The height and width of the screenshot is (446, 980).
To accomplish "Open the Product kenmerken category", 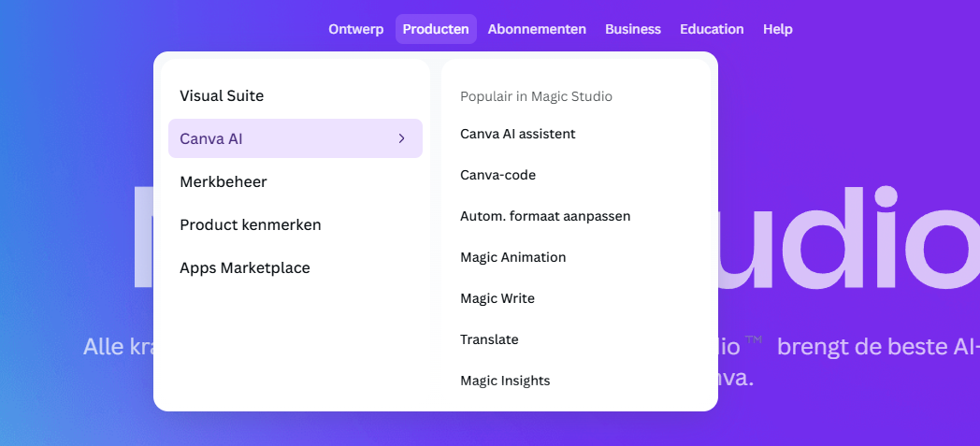I will tap(250, 224).
